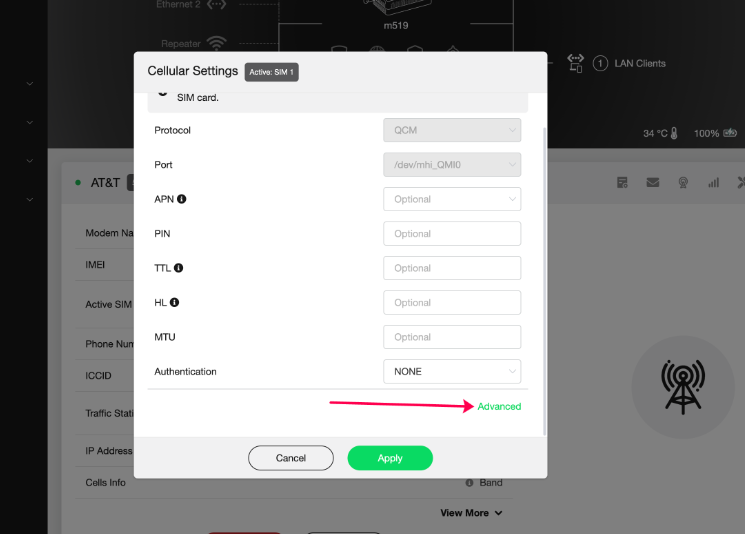
Task: Click the signal bars icon
Action: (713, 182)
